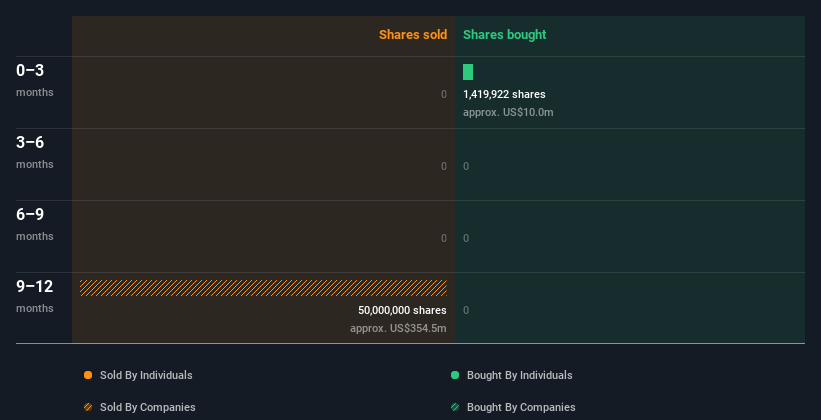Click the 1,419,922 shares value
The width and height of the screenshot is (821, 420).
click(x=504, y=94)
